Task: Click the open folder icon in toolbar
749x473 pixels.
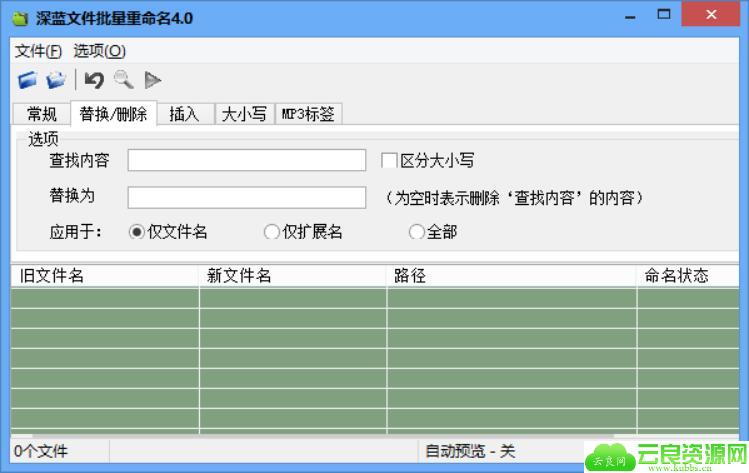Action: tap(56, 80)
